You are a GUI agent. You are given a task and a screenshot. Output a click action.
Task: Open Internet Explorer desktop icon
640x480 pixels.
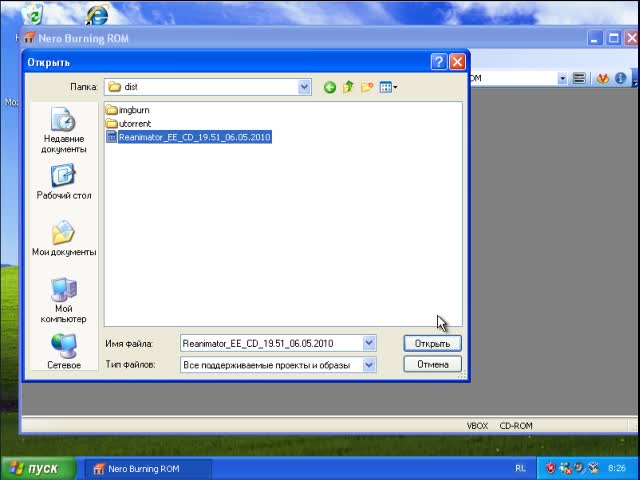tap(97, 16)
